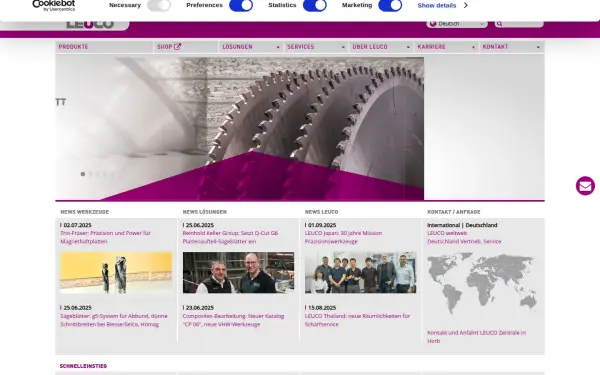The width and height of the screenshot is (600, 375).
Task: Open the Deutsch language dropdown
Action: point(457,24)
